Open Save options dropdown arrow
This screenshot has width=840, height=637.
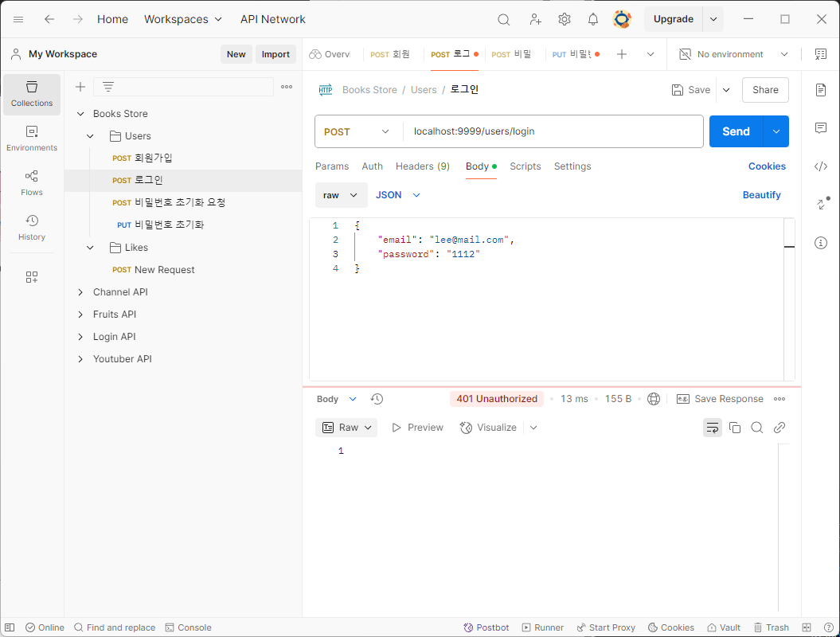(726, 90)
